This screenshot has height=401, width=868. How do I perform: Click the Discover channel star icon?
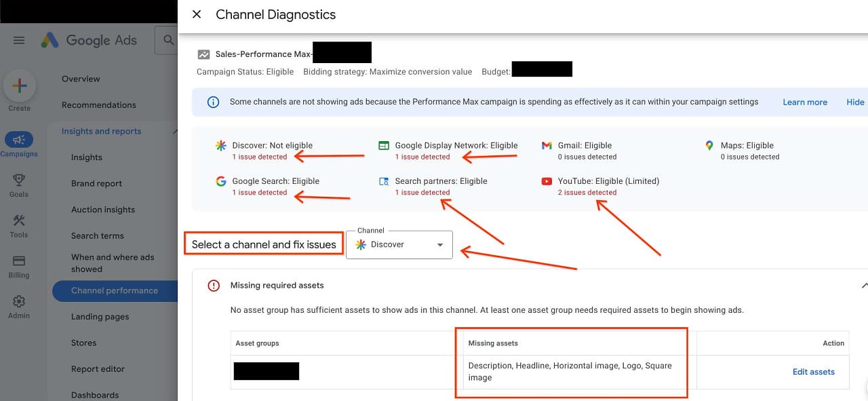coord(221,145)
